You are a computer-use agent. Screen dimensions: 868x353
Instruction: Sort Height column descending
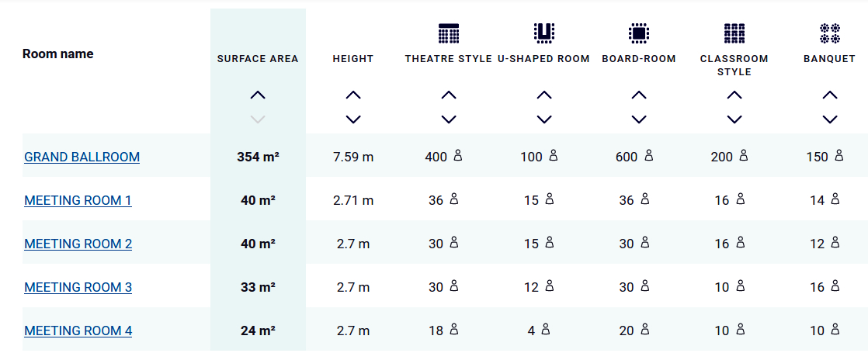pyautogui.click(x=353, y=119)
